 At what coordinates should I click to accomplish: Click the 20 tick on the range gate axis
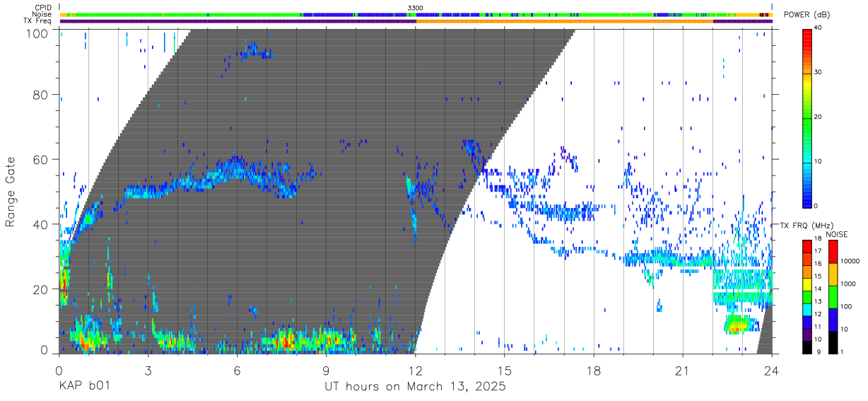[x=42, y=289]
